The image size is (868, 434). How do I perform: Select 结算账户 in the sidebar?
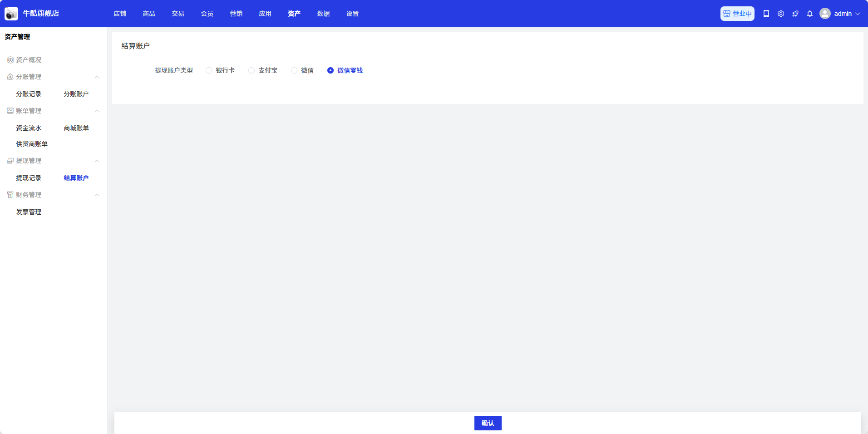coord(76,178)
